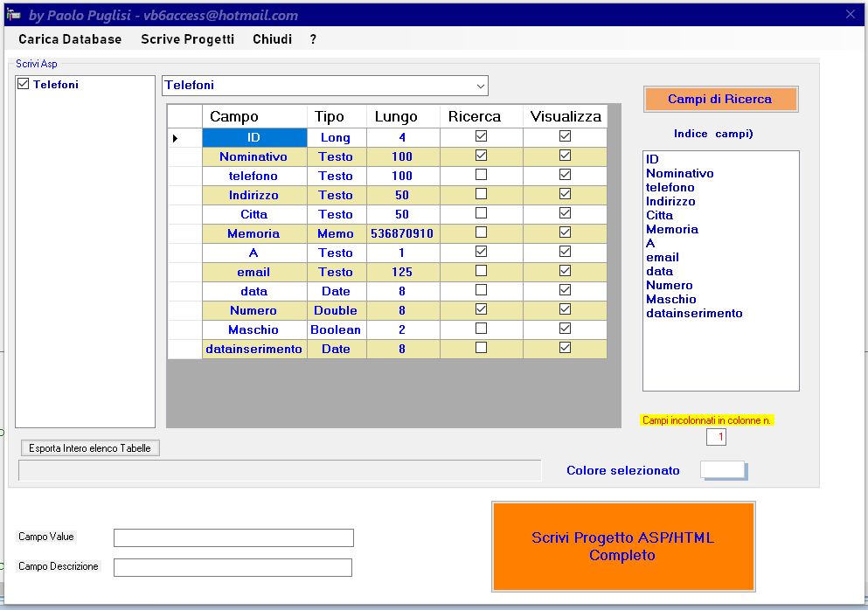Select the Nominativo cell in the grid
The image size is (868, 610).
(254, 156)
